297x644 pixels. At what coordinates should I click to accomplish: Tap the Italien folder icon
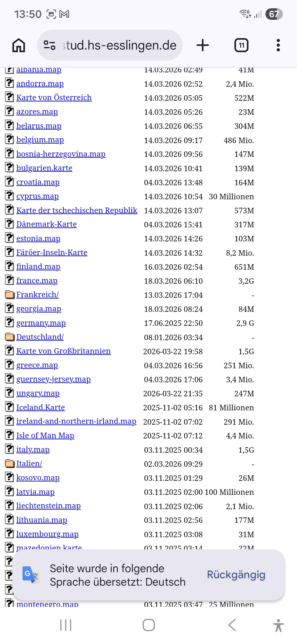click(10, 464)
